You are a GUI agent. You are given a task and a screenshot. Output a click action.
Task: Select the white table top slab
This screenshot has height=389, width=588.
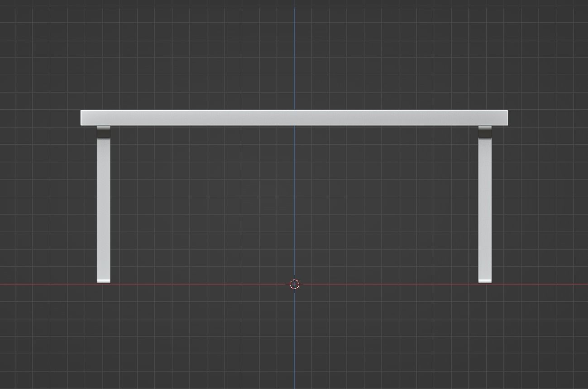[294, 118]
